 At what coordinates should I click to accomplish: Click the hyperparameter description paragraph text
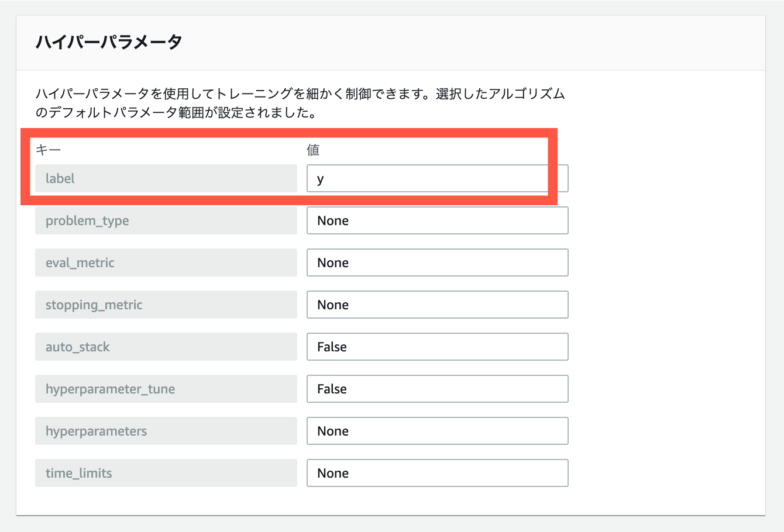300,103
